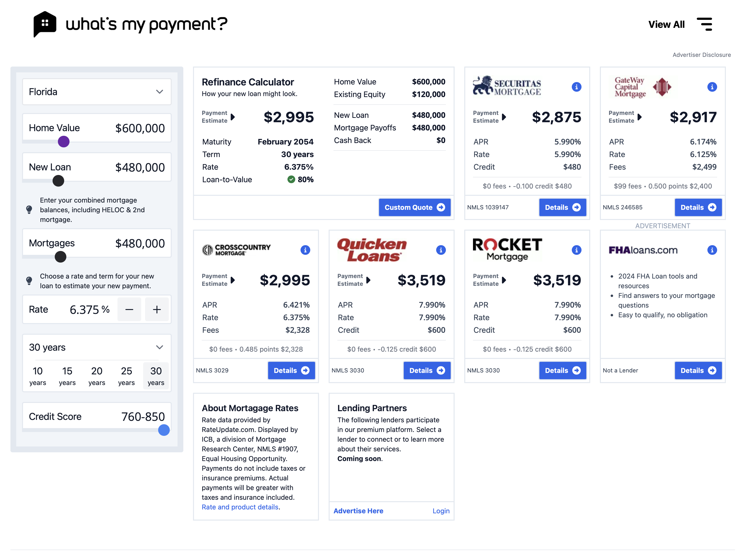Click the hamburger menu icon beside View All
Viewport: 744px width, 560px height.
pyautogui.click(x=705, y=24)
